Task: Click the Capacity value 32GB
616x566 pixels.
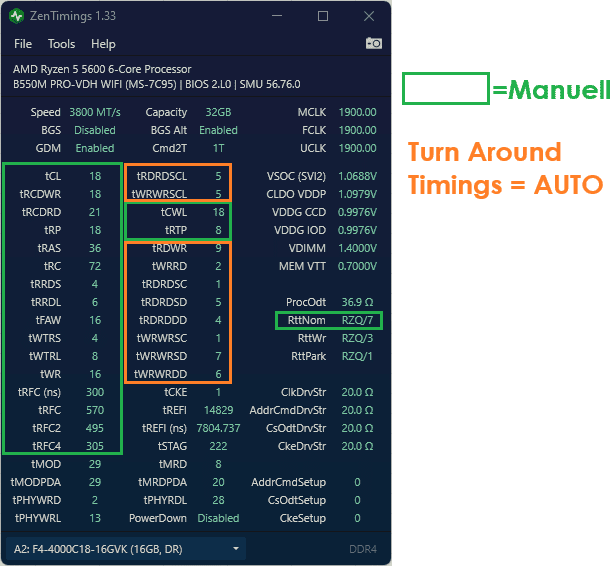Action: point(218,112)
